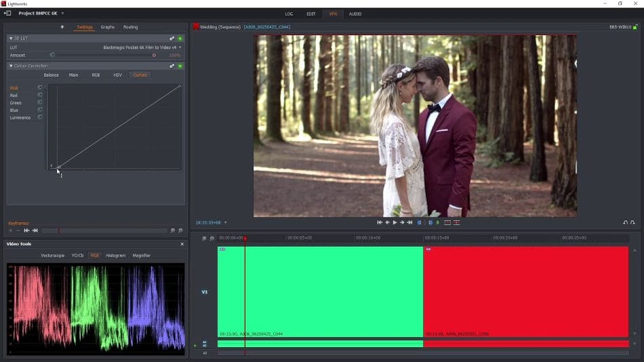Click the reset icon beside Luminance curve

(40, 117)
